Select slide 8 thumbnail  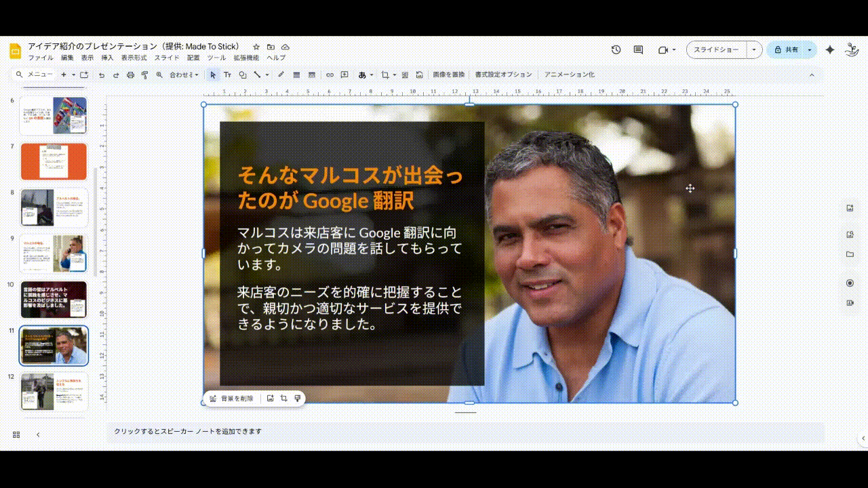pyautogui.click(x=54, y=207)
